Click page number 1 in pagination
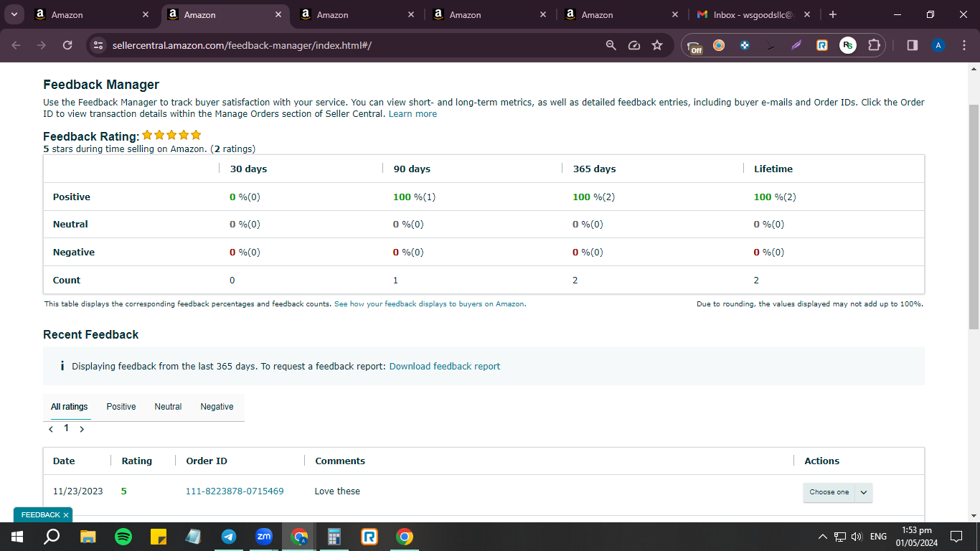Image resolution: width=980 pixels, height=551 pixels. [x=67, y=428]
